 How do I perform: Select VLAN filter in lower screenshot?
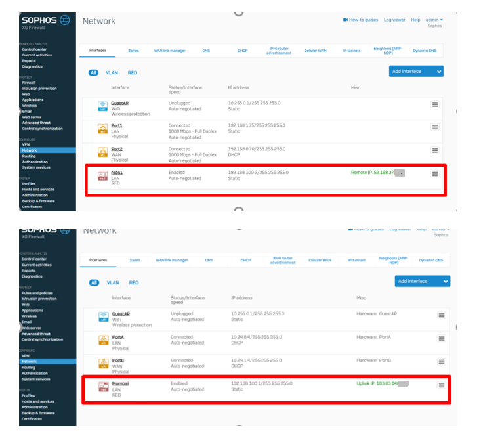click(x=113, y=282)
